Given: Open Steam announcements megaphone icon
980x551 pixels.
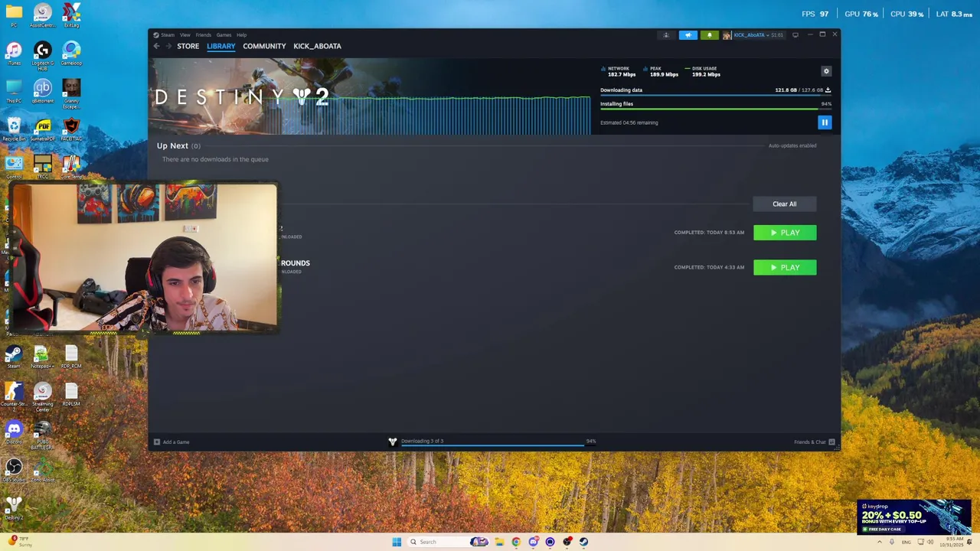Looking at the screenshot, I should tap(688, 35).
